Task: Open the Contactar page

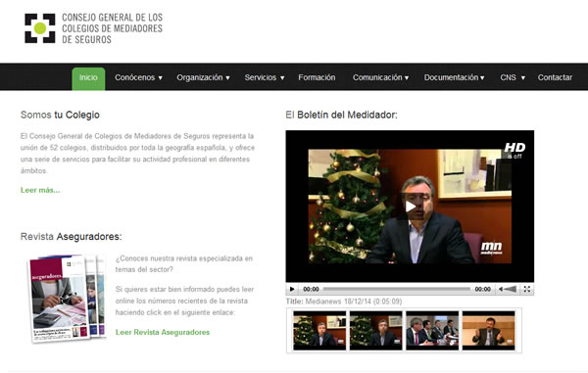Action: pos(555,77)
